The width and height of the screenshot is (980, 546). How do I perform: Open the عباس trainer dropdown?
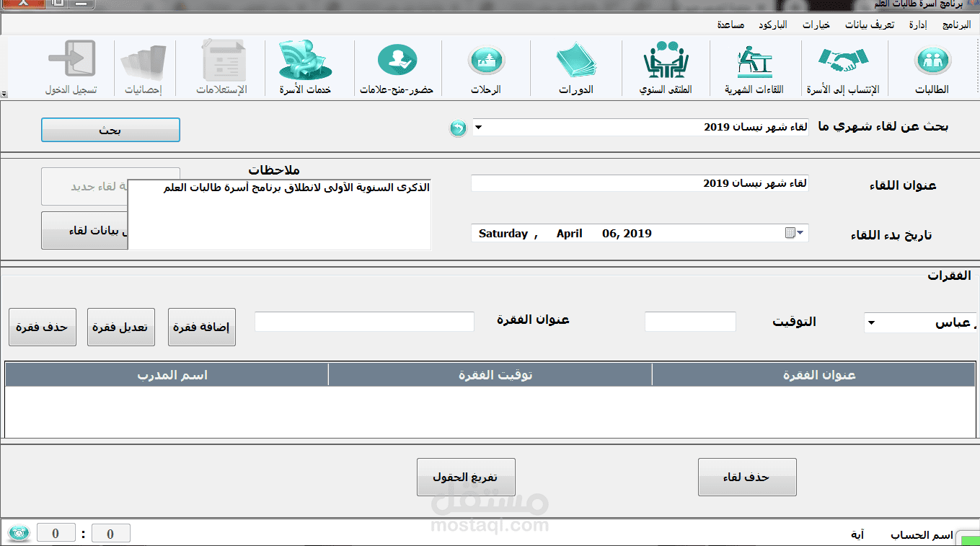[x=871, y=323]
